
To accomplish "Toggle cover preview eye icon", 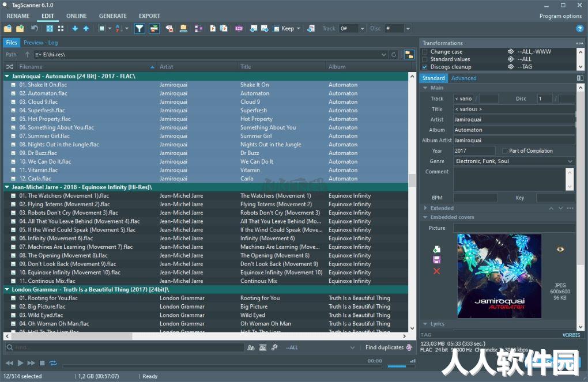I will (560, 249).
